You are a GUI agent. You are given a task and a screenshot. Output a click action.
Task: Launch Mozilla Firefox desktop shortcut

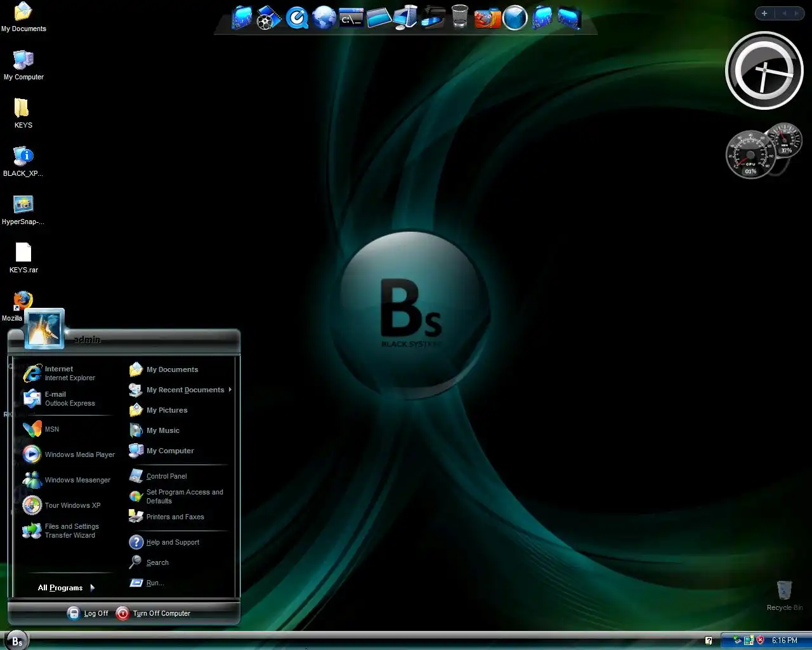pyautogui.click(x=23, y=300)
